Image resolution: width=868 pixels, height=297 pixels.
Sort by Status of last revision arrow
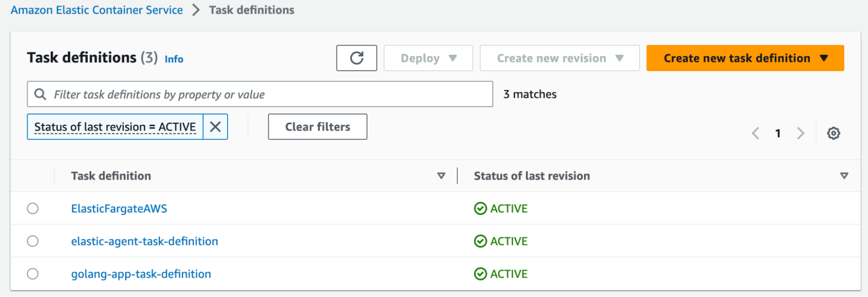[844, 176]
